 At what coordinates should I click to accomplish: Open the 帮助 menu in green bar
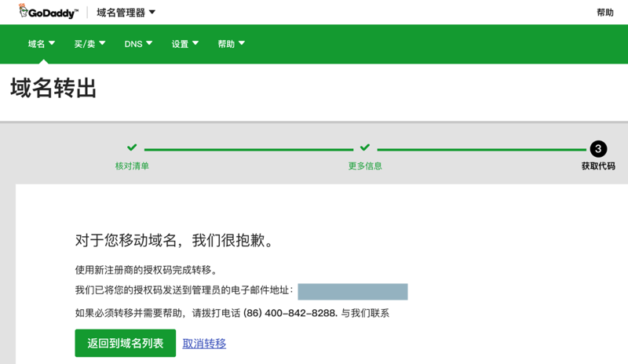click(231, 44)
